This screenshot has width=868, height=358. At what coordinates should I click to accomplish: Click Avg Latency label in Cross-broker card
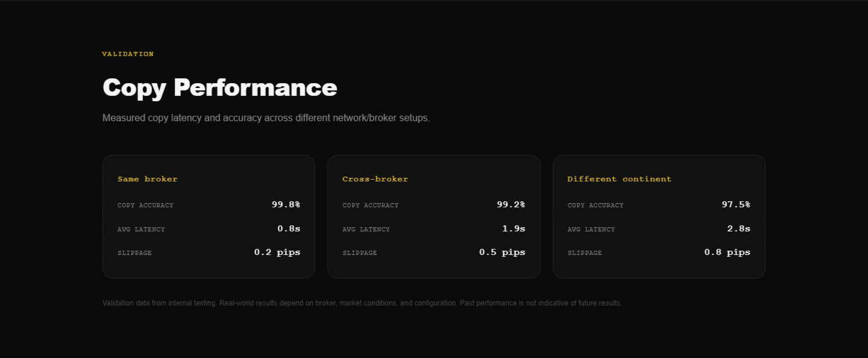click(x=366, y=230)
